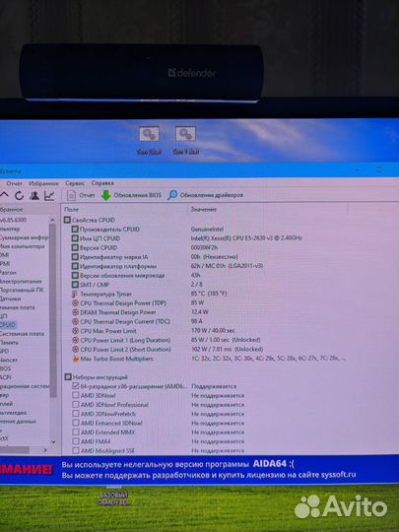Open the Справка menu
This screenshot has width=399, height=532.
(102, 183)
